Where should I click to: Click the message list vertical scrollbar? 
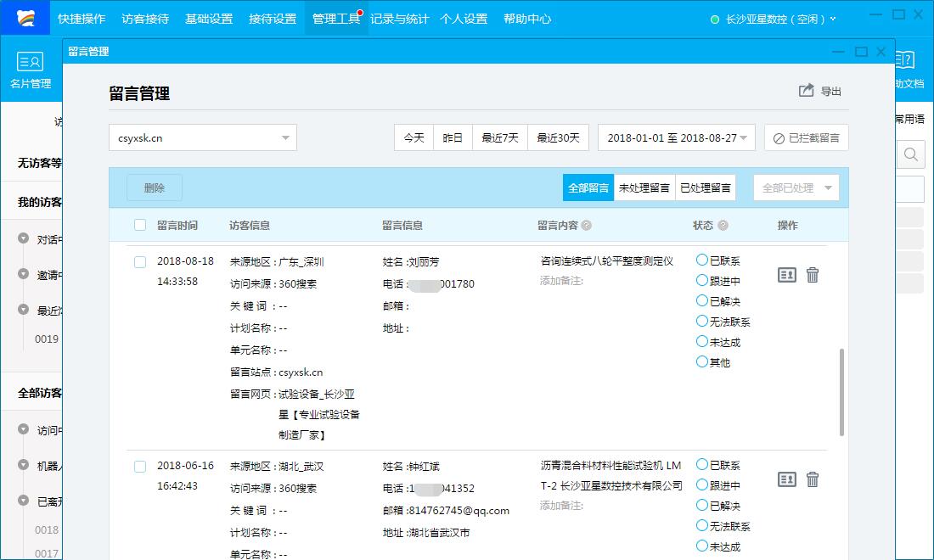click(841, 392)
